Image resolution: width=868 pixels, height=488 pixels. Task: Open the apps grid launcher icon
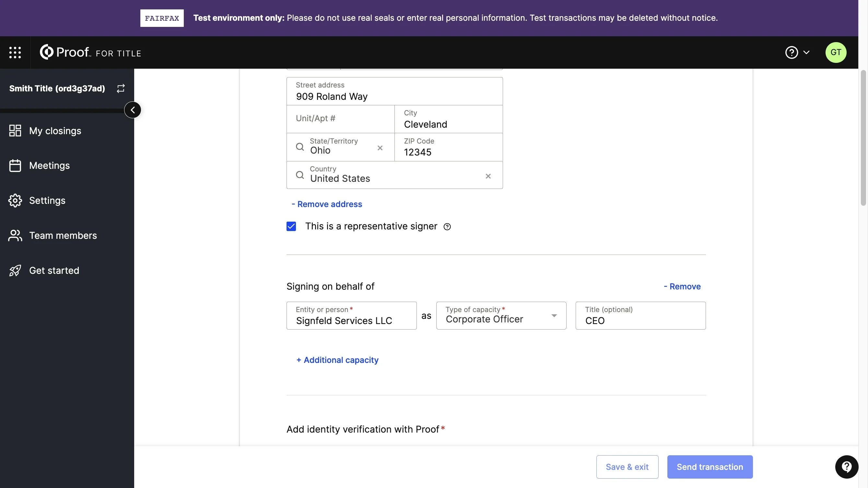pos(15,52)
